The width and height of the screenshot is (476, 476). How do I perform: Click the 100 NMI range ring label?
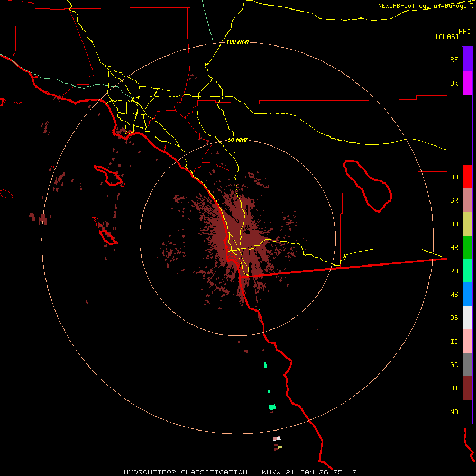[x=237, y=42]
